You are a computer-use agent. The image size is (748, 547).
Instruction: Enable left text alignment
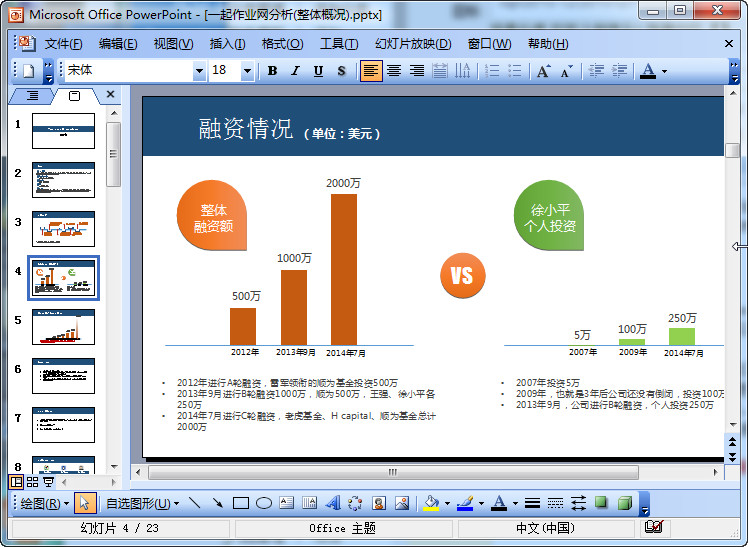click(371, 71)
